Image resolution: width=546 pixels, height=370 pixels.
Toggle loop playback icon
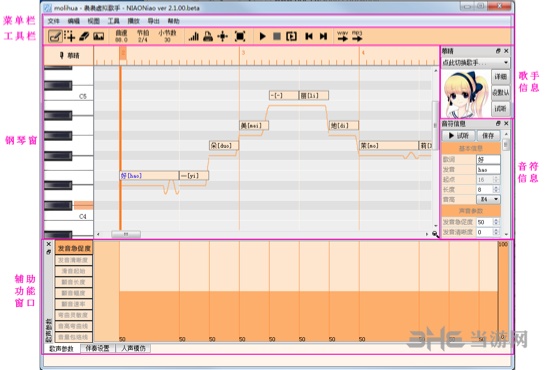pyautogui.click(x=291, y=36)
